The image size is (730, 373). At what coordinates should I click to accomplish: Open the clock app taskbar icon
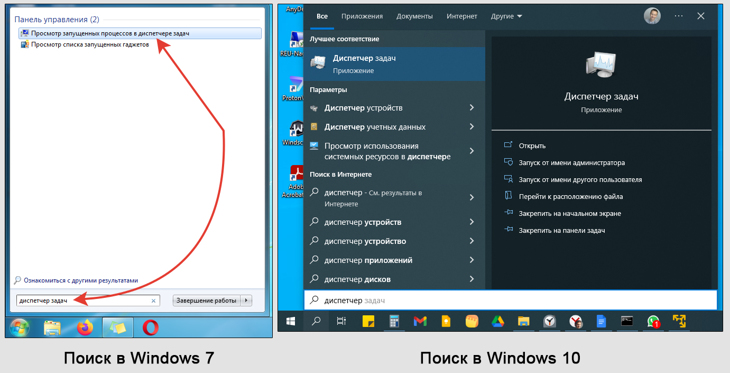click(550, 321)
